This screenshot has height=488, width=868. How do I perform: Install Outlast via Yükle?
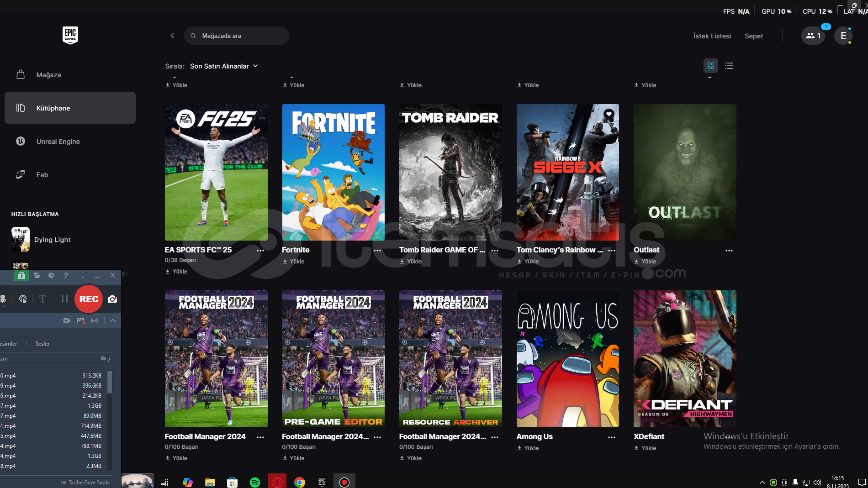click(x=645, y=262)
